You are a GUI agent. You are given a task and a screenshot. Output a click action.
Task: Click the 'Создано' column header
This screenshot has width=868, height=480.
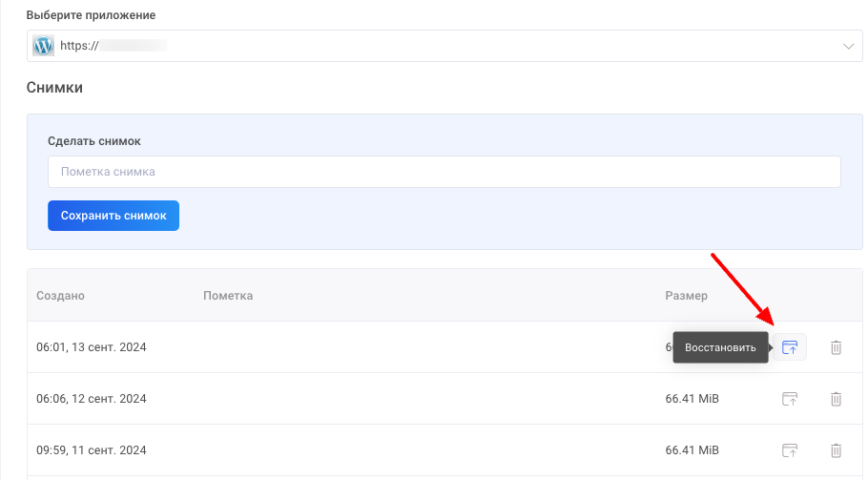(60, 296)
